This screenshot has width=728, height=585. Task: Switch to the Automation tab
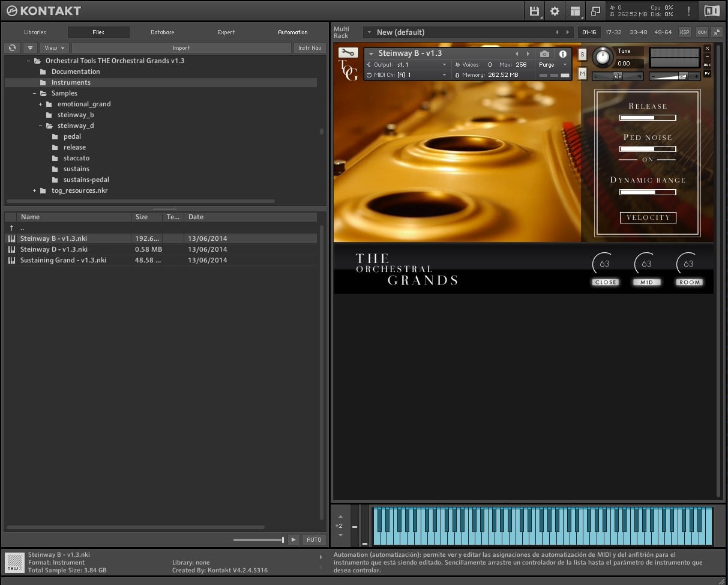click(293, 32)
